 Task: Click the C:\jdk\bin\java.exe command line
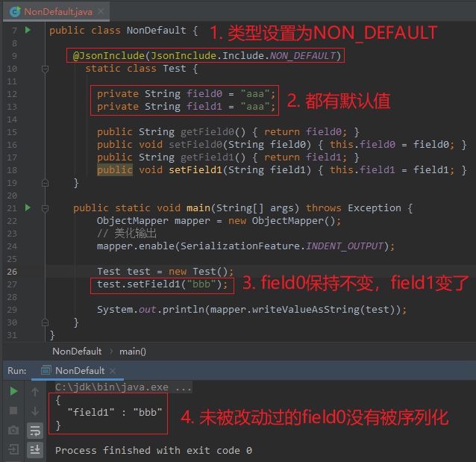123,387
